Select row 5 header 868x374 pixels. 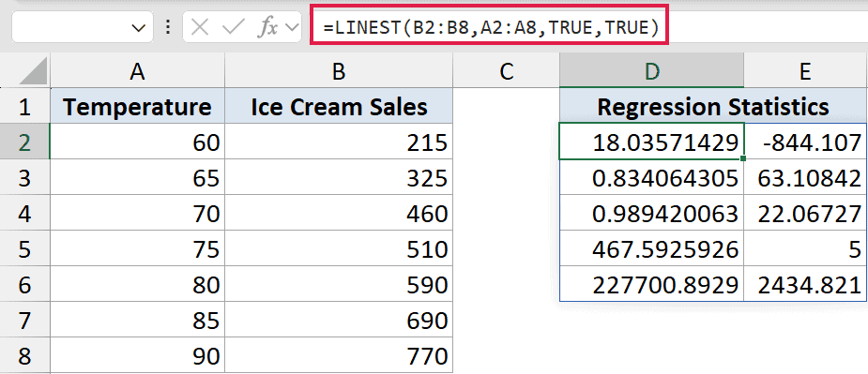coord(25,248)
